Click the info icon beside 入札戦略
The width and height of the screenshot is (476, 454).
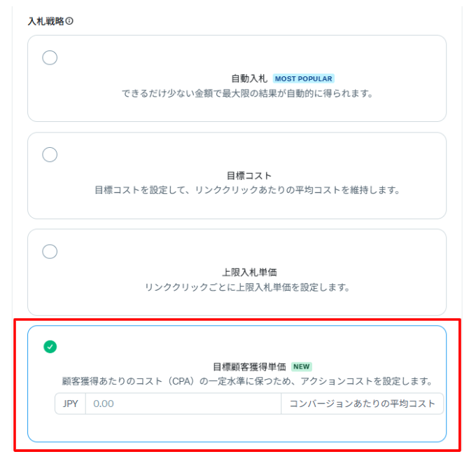[70, 21]
